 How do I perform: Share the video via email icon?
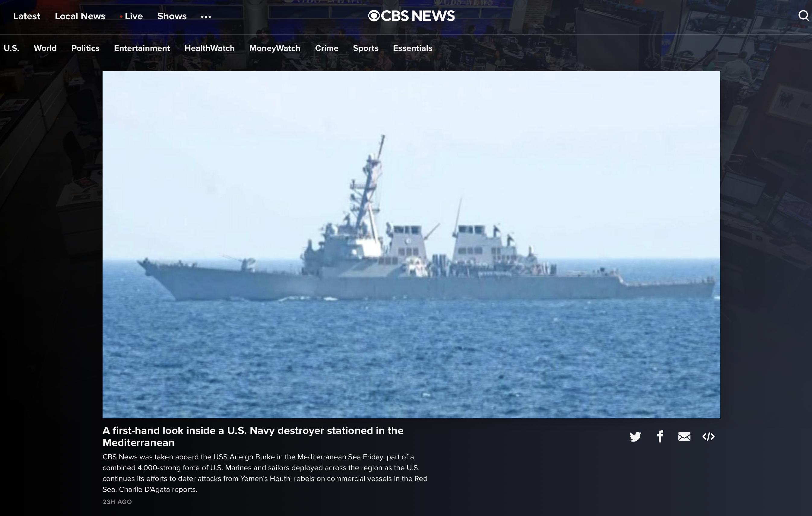684,437
